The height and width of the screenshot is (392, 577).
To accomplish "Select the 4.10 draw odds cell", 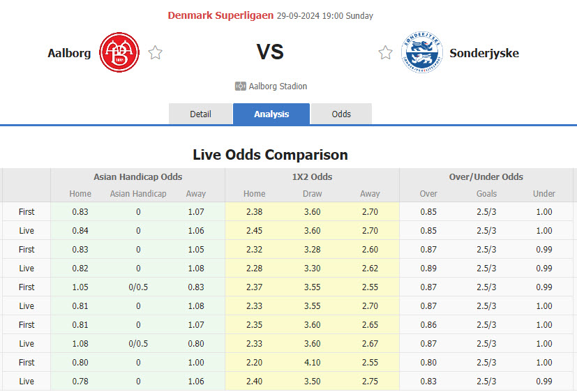I will 312,362.
